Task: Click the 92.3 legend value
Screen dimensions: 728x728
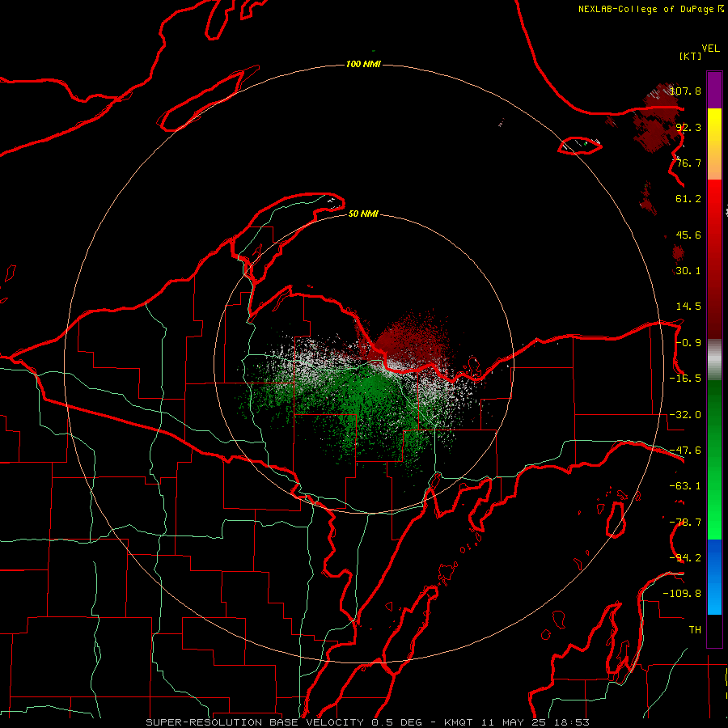Action: [x=688, y=127]
